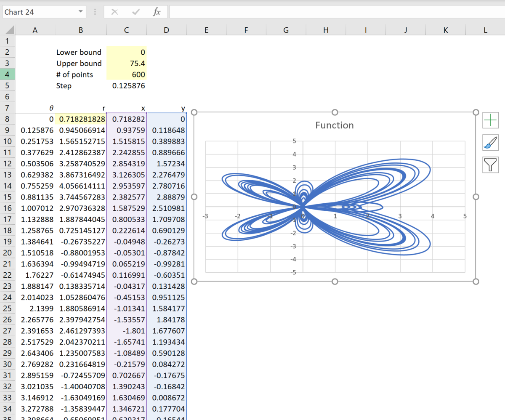
Task: Select the Lower bound value cell showing 0
Action: click(x=126, y=52)
